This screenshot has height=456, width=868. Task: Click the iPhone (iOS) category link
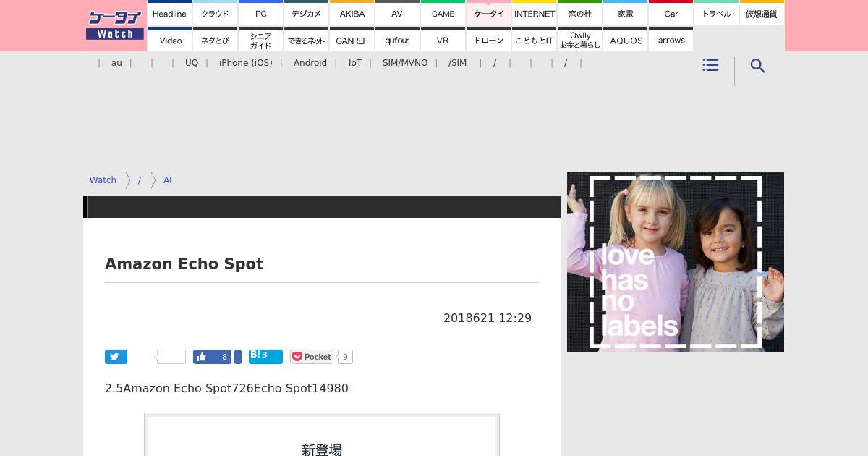click(246, 63)
